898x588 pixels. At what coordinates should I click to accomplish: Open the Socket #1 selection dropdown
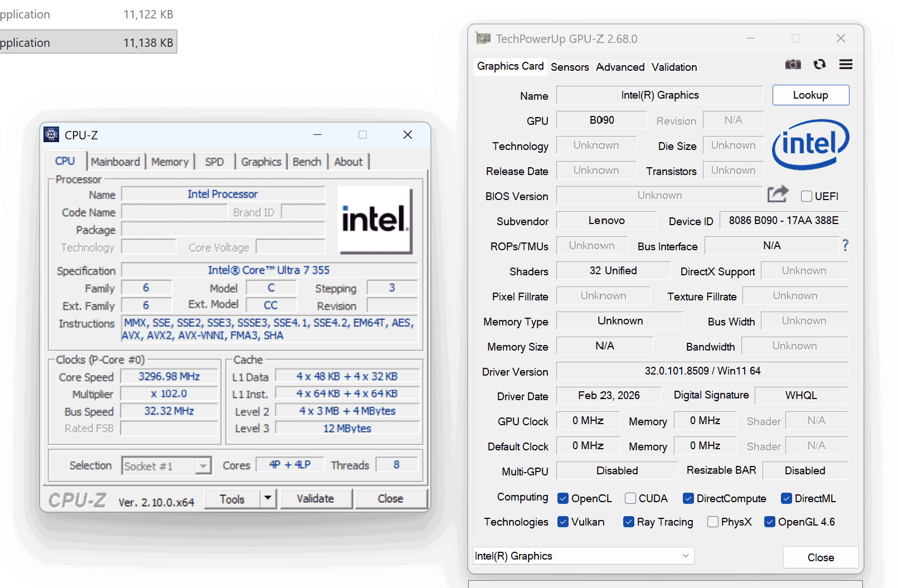pyautogui.click(x=166, y=465)
